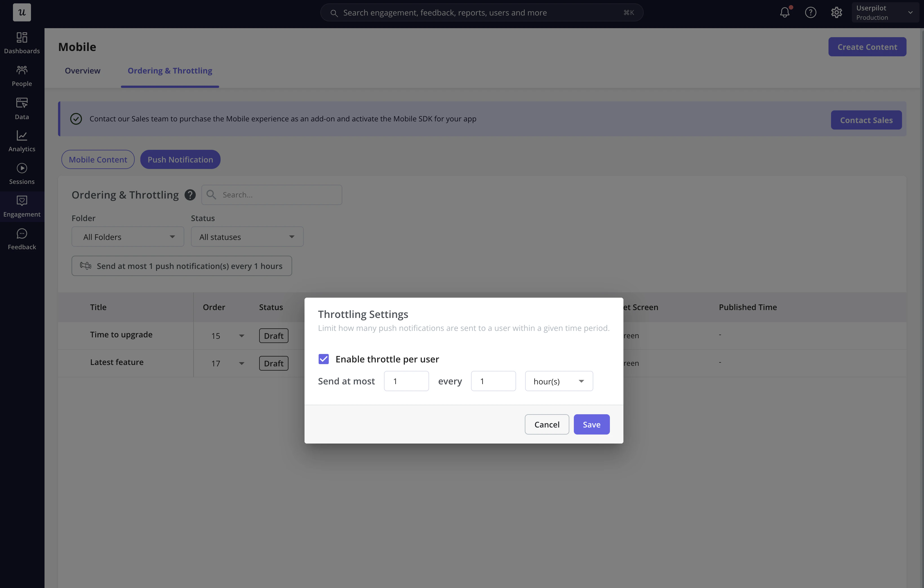Click the notifications bell icon
The width and height of the screenshot is (924, 588).
785,13
